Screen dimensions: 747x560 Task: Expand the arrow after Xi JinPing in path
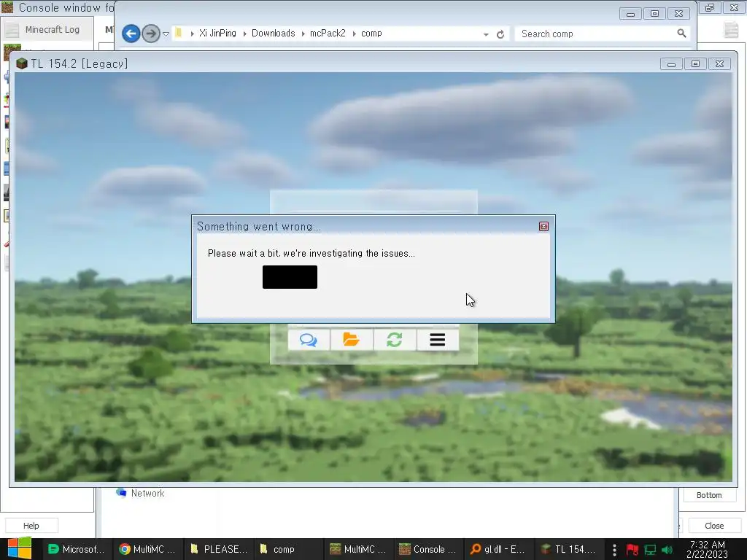[244, 34]
